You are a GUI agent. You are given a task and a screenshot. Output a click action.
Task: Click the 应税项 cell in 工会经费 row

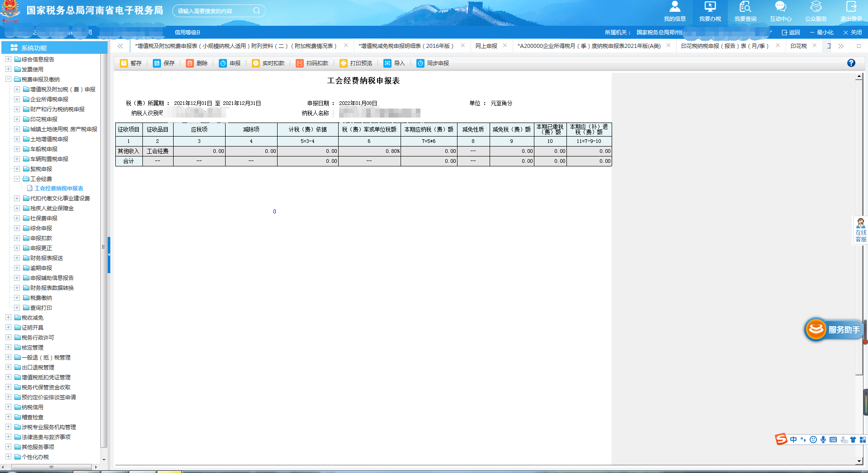point(199,151)
